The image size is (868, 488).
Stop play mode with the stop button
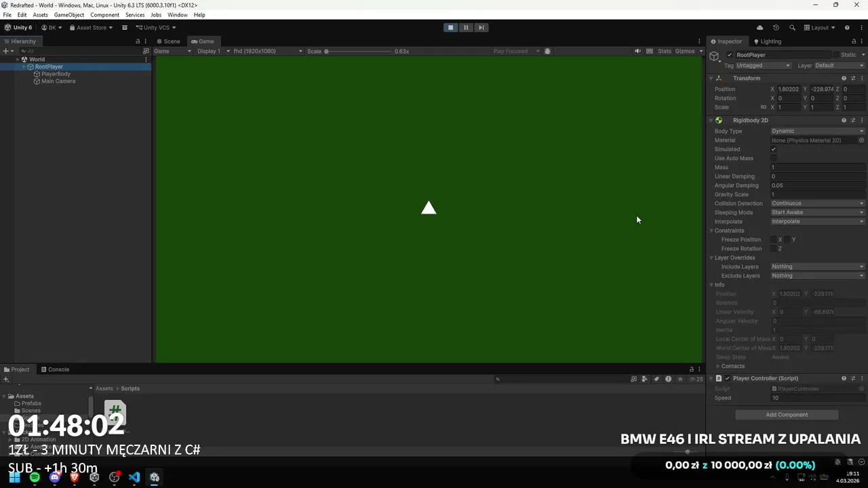coord(450,28)
